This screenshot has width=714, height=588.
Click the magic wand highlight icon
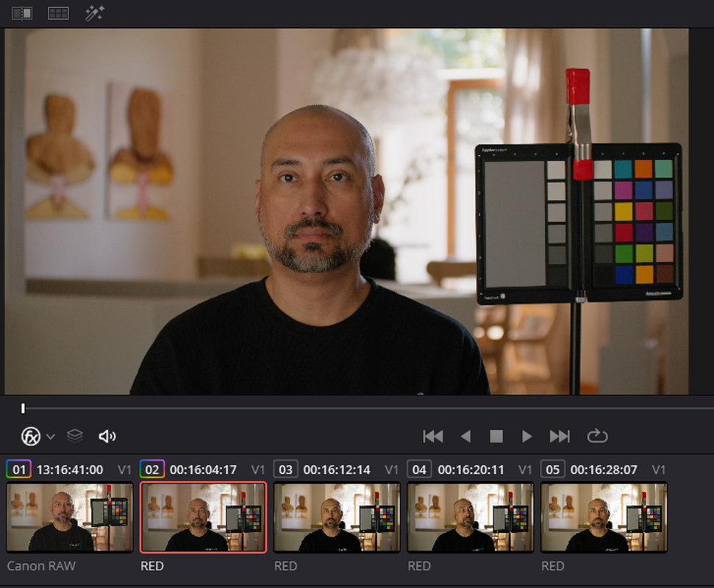click(x=95, y=13)
